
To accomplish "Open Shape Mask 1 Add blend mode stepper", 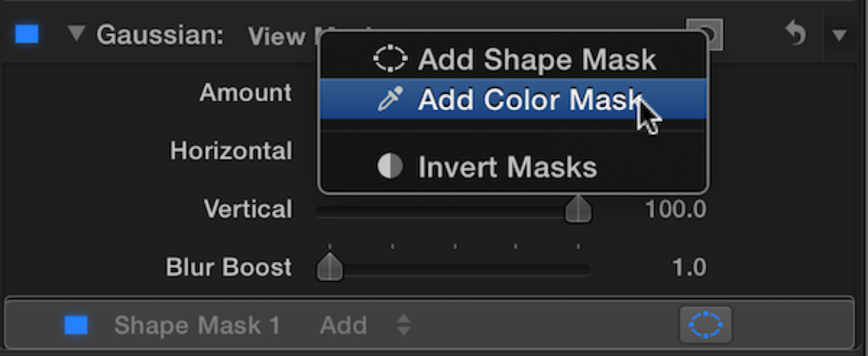I will (403, 325).
